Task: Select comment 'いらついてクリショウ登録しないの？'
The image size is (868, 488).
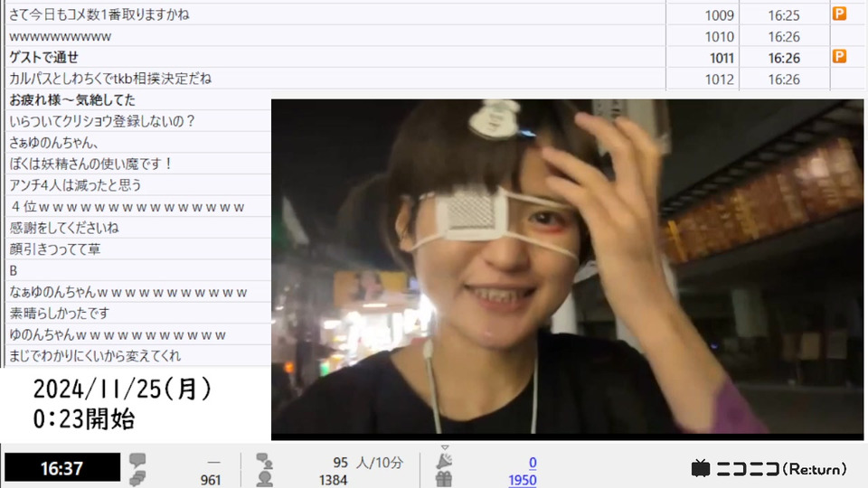Action: (x=102, y=121)
